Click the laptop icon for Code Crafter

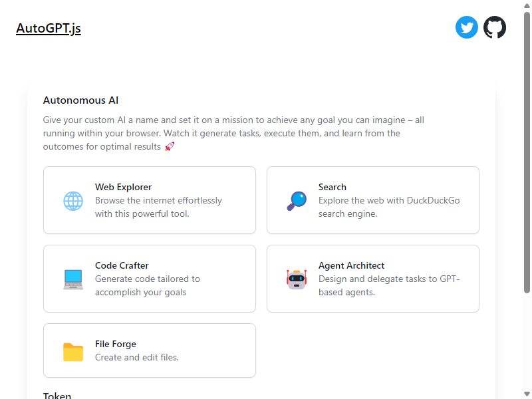tap(73, 279)
